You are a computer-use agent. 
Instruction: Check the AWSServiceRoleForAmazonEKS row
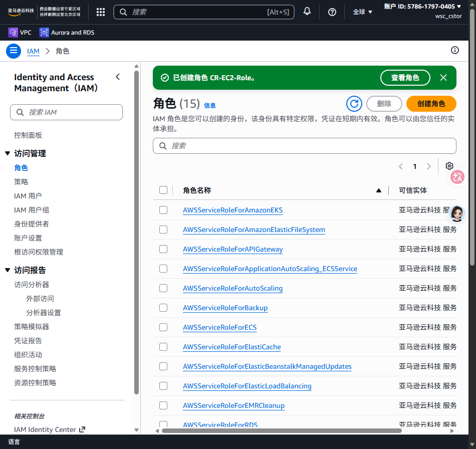click(163, 210)
